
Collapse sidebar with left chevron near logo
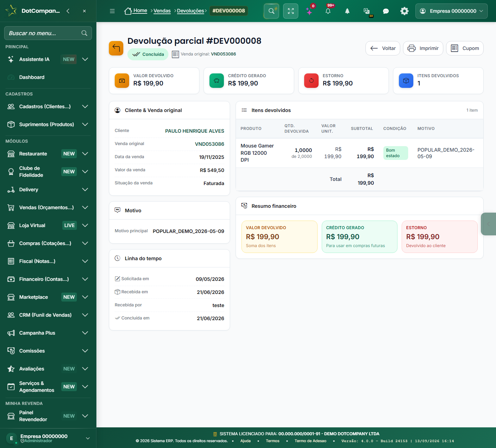click(68, 11)
